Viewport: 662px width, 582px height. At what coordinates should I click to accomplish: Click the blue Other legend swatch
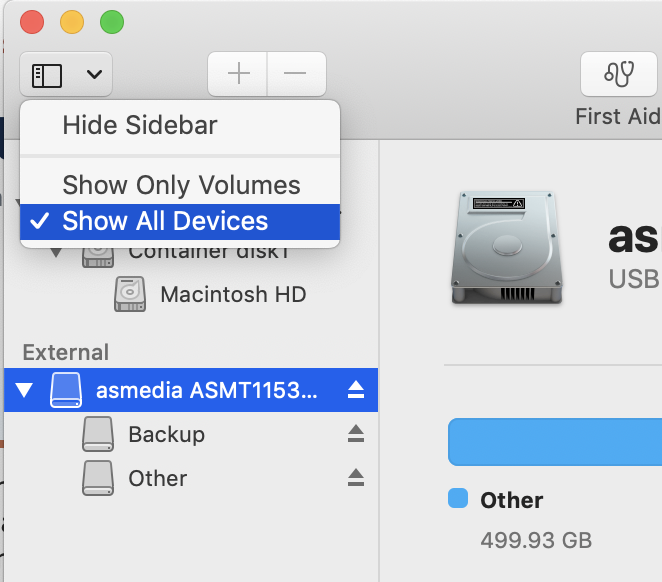point(459,499)
